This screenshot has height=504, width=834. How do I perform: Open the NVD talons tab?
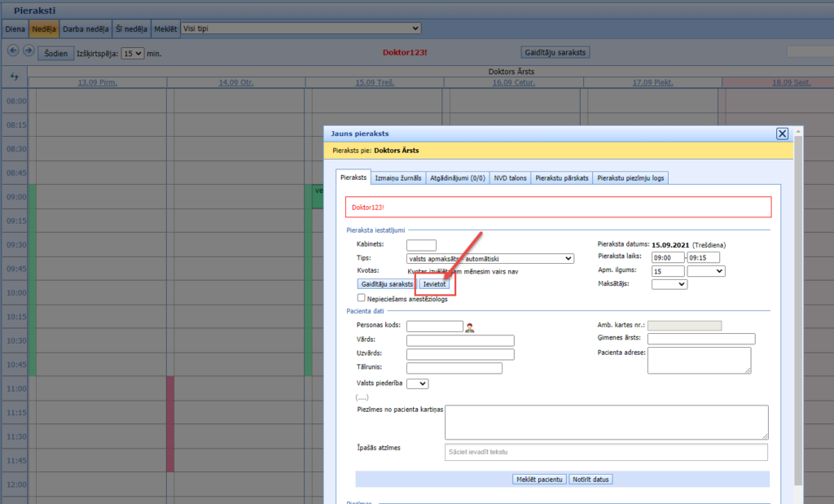pos(511,177)
